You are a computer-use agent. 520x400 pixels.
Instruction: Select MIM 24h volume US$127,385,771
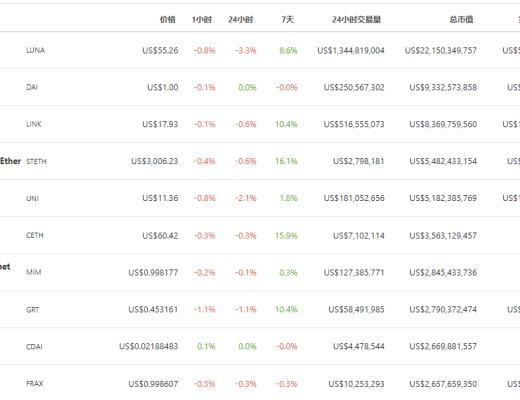pyautogui.click(x=354, y=273)
